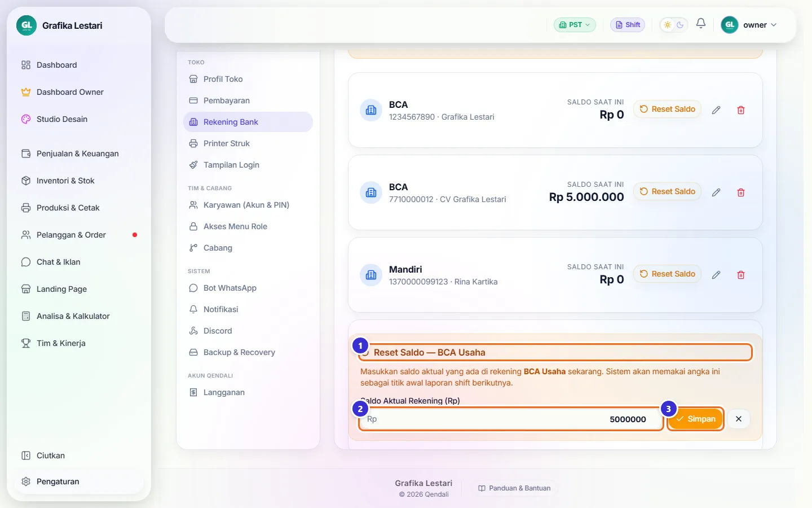
Task: Collapse sidebar with Ciutkan
Action: (79, 456)
